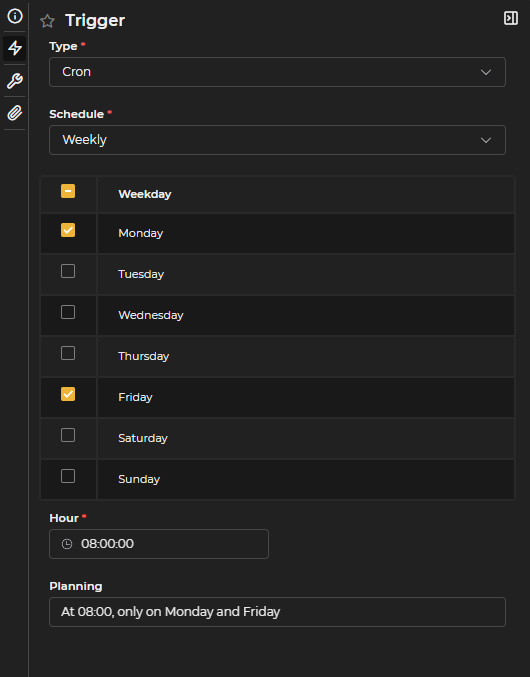Select the Thursday row label
Viewport: 530px width, 677px height.
[144, 356]
